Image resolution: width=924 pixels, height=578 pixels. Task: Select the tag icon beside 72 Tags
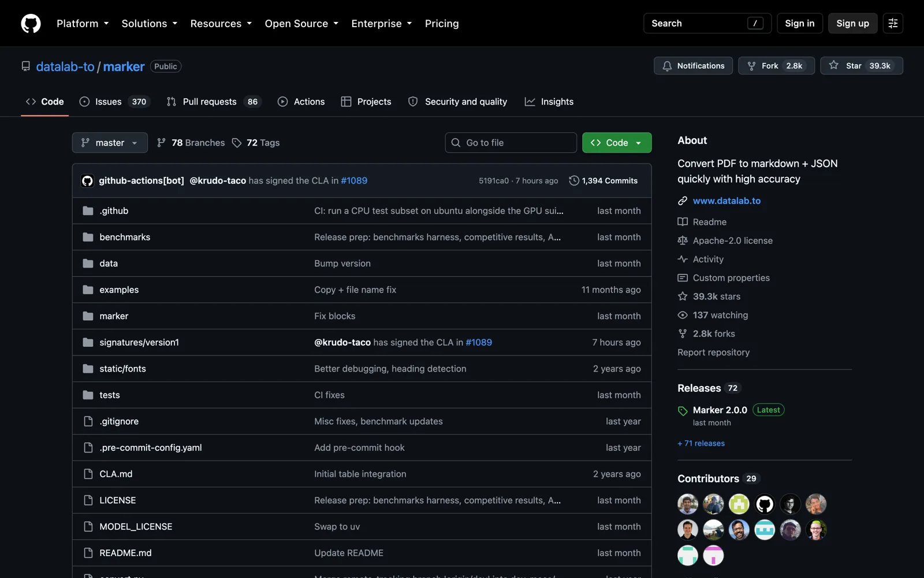[x=237, y=143]
